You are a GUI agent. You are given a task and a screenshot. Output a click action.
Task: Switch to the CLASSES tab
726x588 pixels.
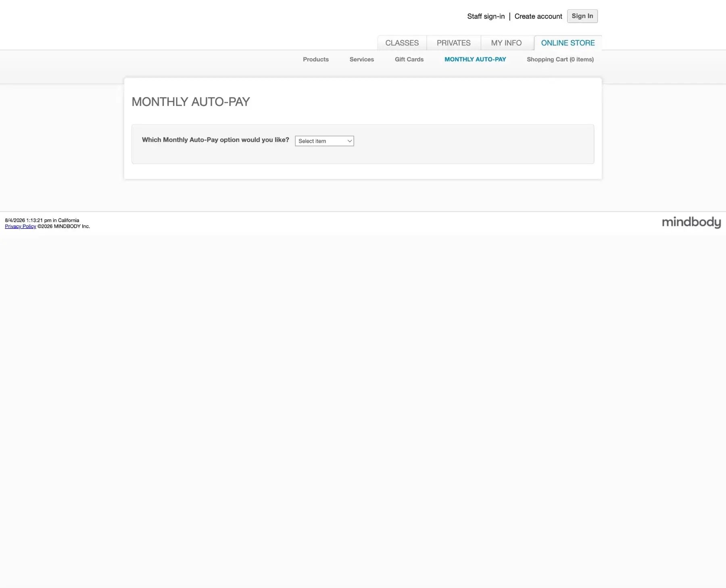pos(402,43)
